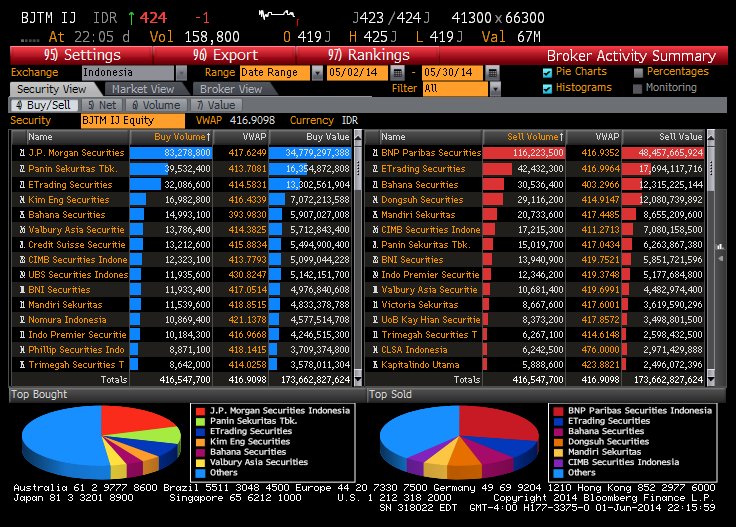Sort by Buy Volume column header
Image resolution: width=736 pixels, height=527 pixels.
pos(182,137)
